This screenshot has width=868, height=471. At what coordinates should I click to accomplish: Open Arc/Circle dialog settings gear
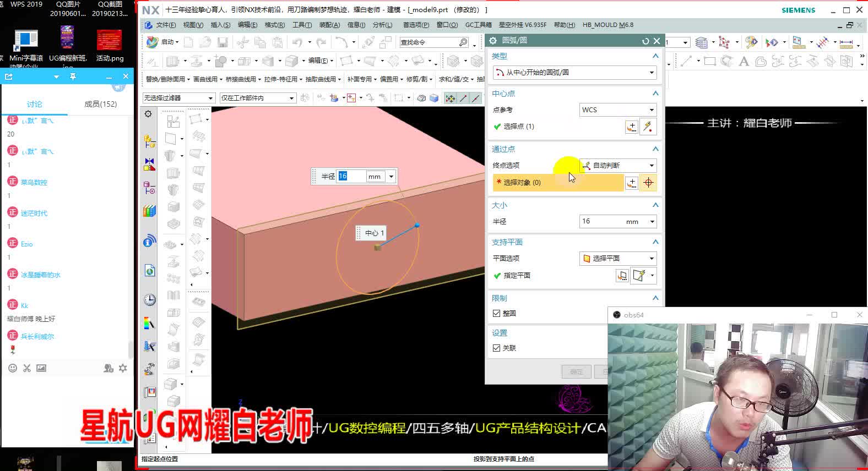pos(493,41)
